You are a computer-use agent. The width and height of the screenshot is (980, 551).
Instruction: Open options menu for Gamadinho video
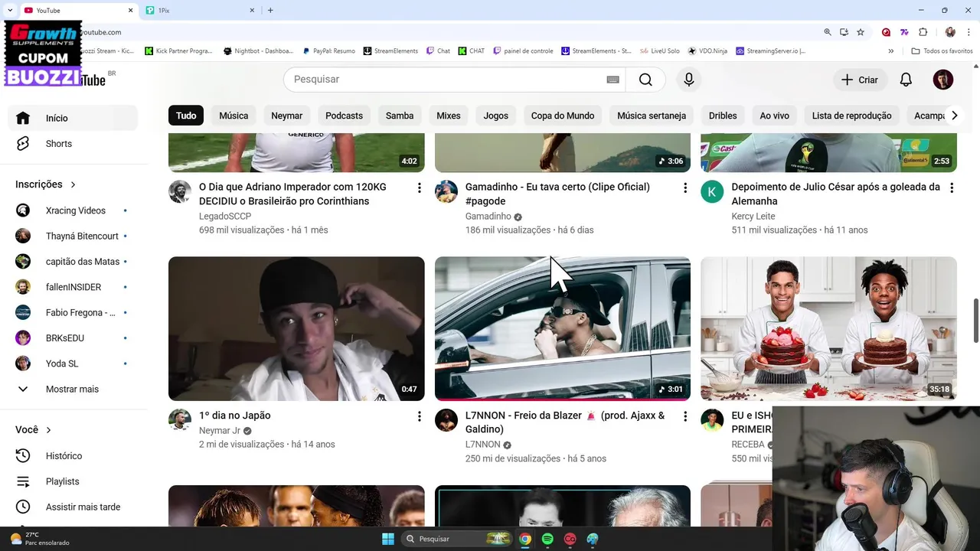coord(685,187)
